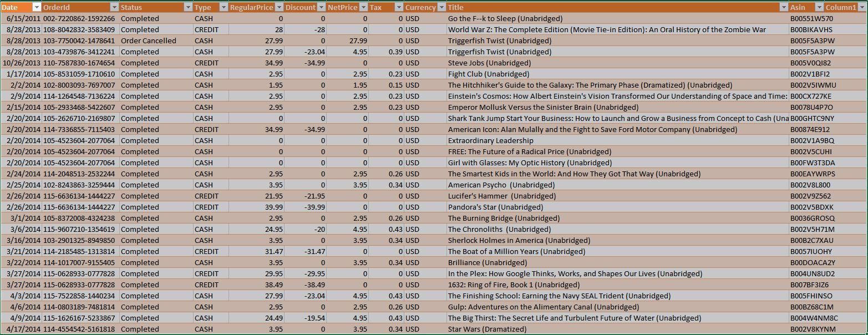Select the Title header cell text
Screen dimensions: 868x335
456,7
